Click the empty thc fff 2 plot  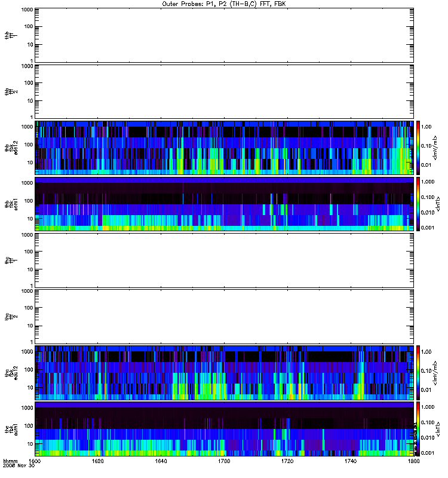[x=224, y=317]
